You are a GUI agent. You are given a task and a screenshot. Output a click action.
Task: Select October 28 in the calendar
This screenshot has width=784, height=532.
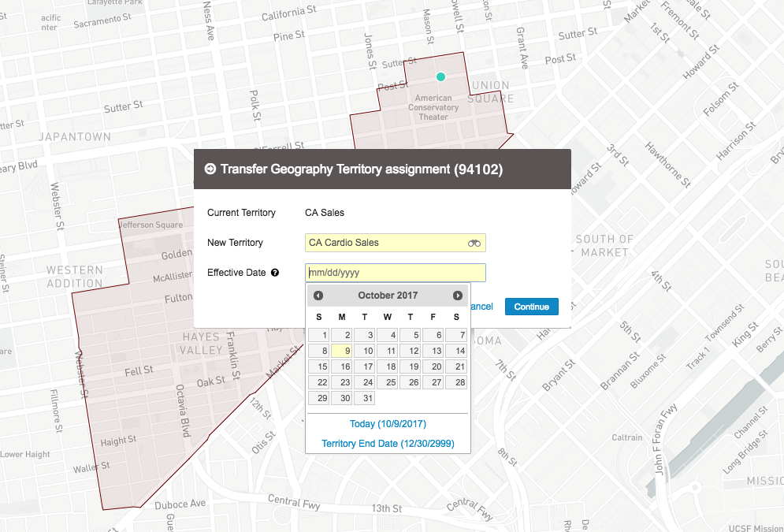coord(456,382)
